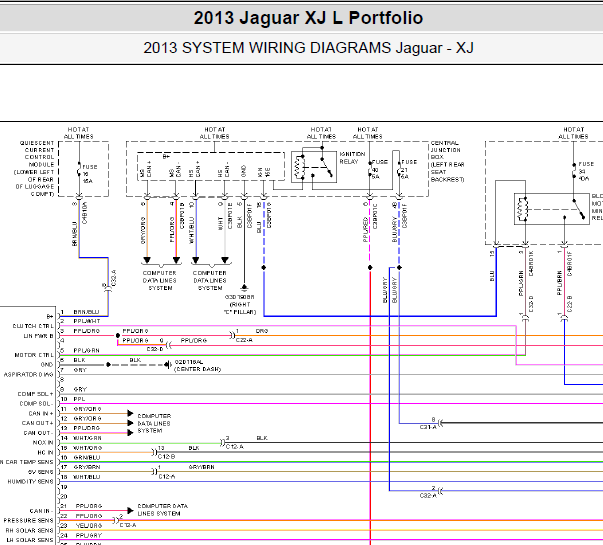603x545 pixels.
Task: Click the 'B+' label inside the junction box
Action: [166, 157]
